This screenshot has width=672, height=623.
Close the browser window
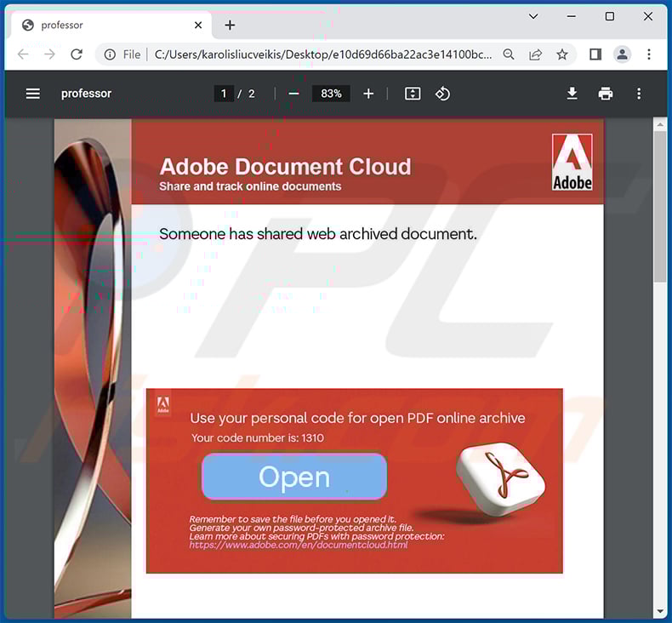[648, 16]
